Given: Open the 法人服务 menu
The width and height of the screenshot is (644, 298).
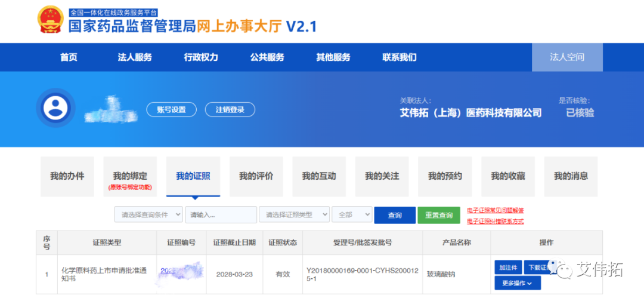Looking at the screenshot, I should pyautogui.click(x=135, y=57).
